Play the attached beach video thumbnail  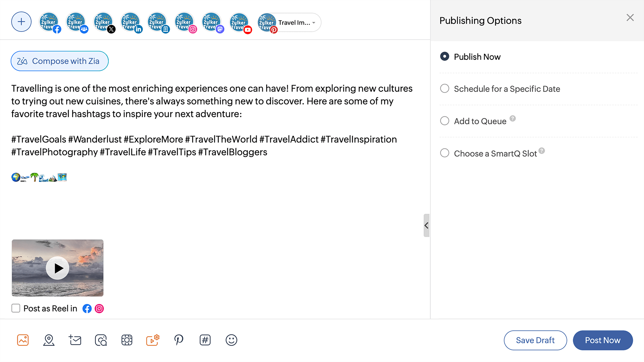pos(58,268)
